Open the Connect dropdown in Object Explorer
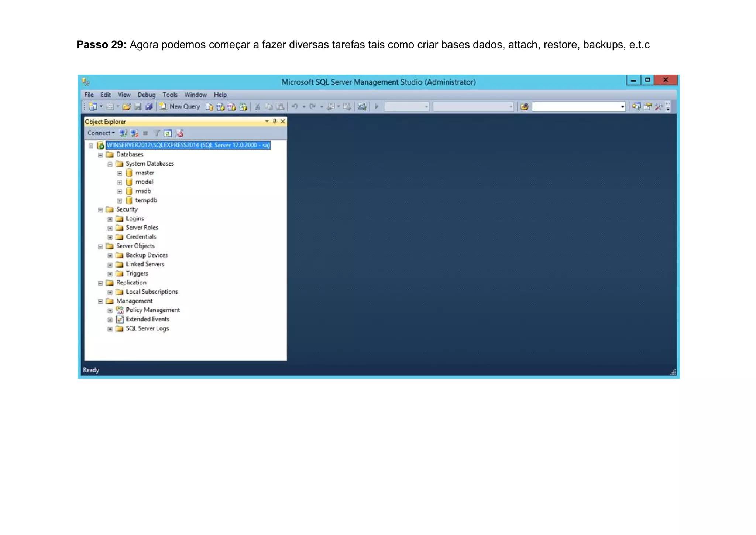The image size is (756, 535). pos(101,133)
